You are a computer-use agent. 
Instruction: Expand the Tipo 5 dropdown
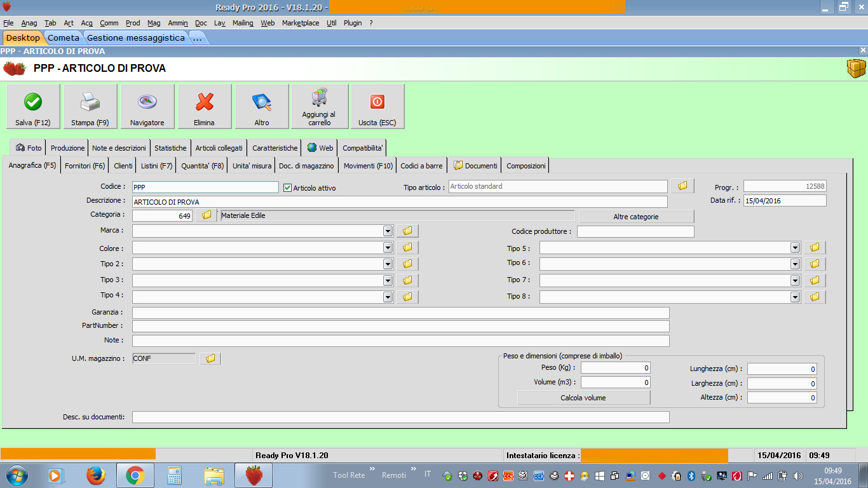tap(795, 247)
